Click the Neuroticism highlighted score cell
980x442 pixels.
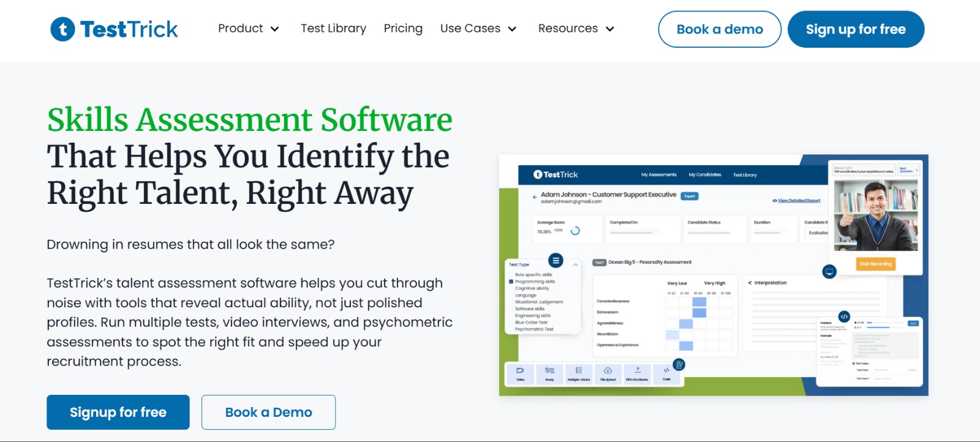[673, 335]
